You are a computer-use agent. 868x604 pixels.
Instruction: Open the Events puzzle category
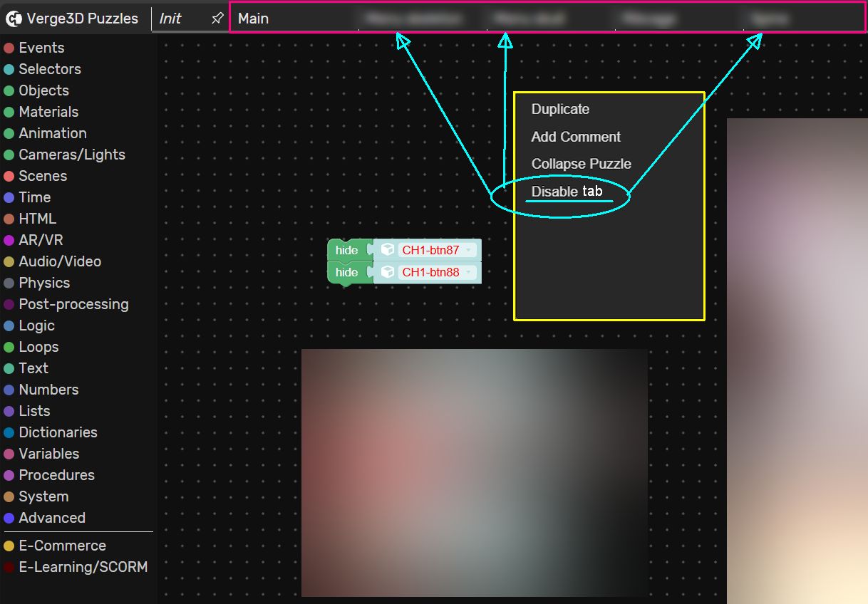pyautogui.click(x=34, y=48)
